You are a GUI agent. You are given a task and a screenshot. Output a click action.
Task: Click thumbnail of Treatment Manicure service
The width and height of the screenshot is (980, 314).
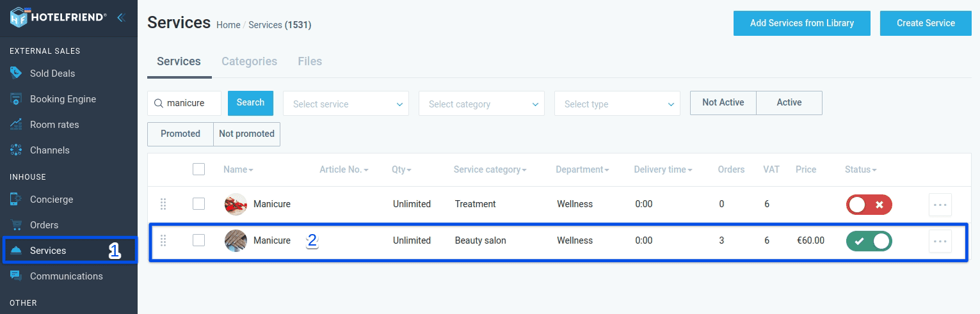(x=236, y=204)
